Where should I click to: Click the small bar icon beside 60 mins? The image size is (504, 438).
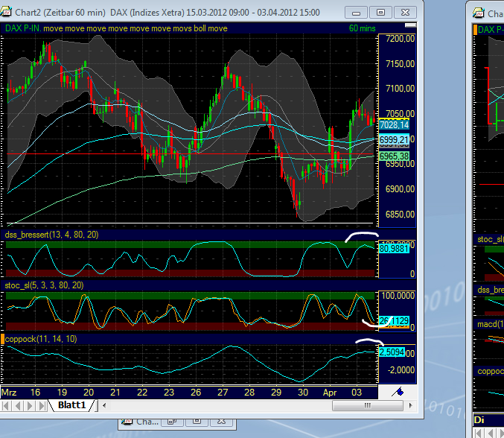coord(410,25)
